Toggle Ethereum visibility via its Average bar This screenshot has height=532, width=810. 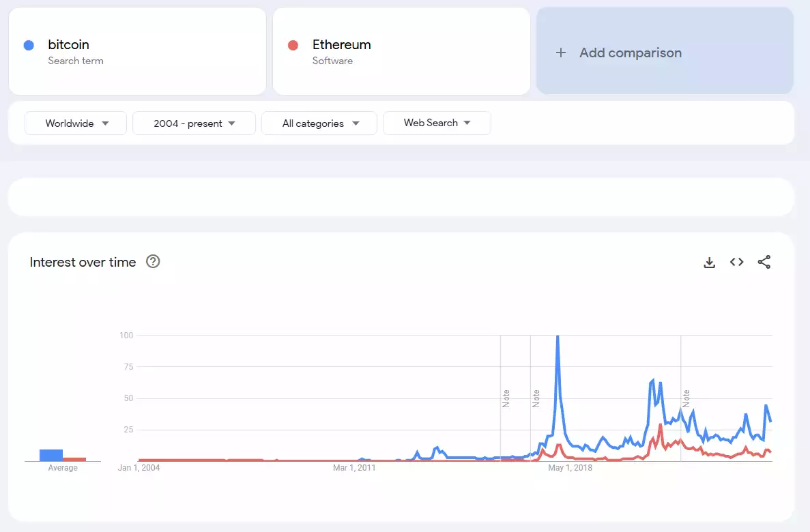[x=75, y=458]
